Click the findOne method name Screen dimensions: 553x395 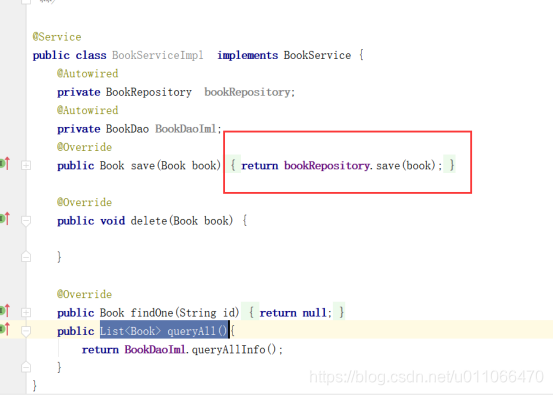pos(152,313)
